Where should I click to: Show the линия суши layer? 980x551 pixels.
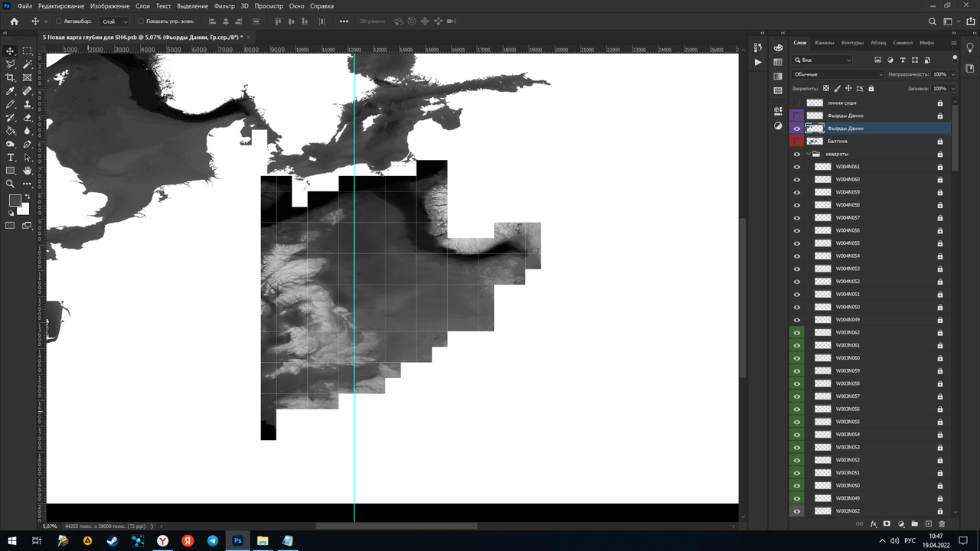click(x=797, y=103)
